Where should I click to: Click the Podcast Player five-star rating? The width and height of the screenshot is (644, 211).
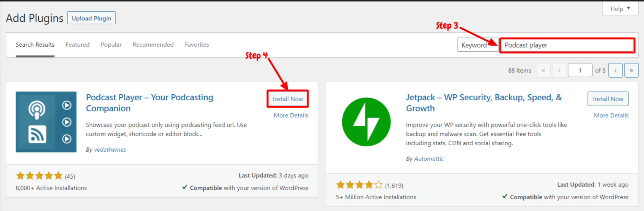pyautogui.click(x=39, y=176)
